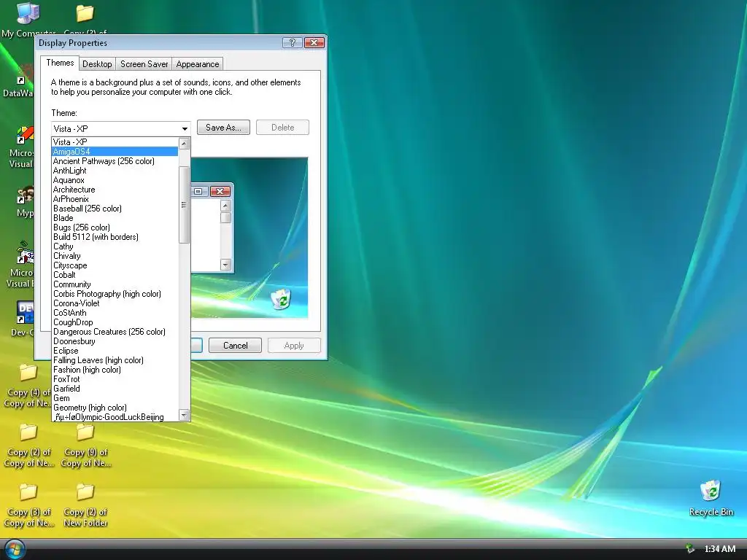Click the system tray network icon
The width and height of the screenshot is (747, 560).
coord(689,549)
